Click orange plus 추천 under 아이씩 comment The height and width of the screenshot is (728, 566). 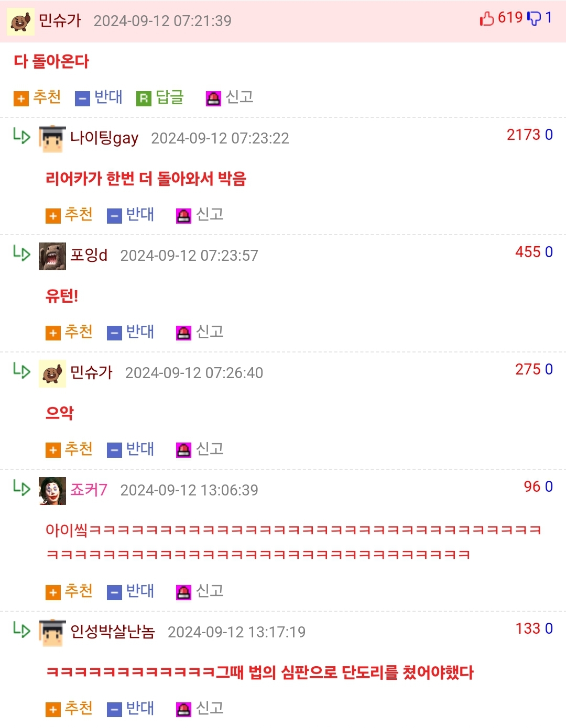point(53,592)
